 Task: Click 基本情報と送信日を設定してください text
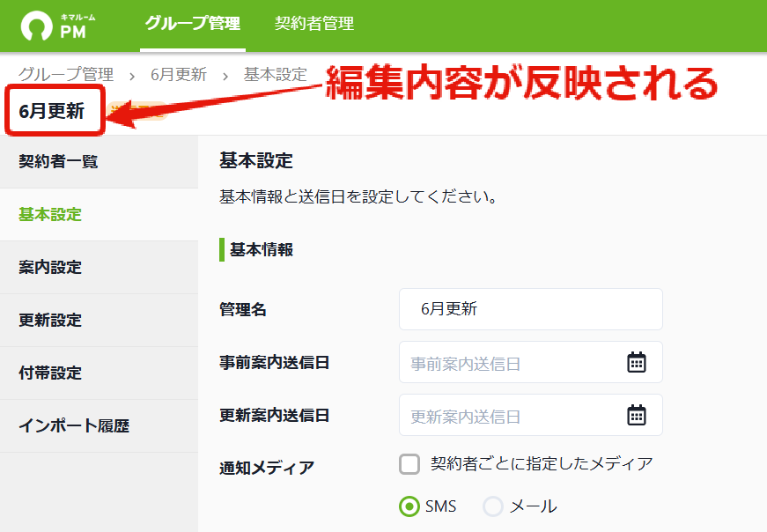(358, 196)
